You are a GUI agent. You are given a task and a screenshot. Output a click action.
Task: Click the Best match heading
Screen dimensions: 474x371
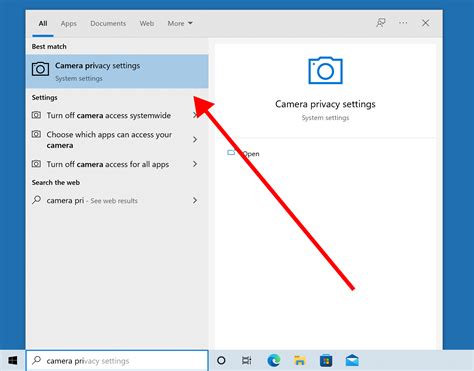click(x=49, y=47)
